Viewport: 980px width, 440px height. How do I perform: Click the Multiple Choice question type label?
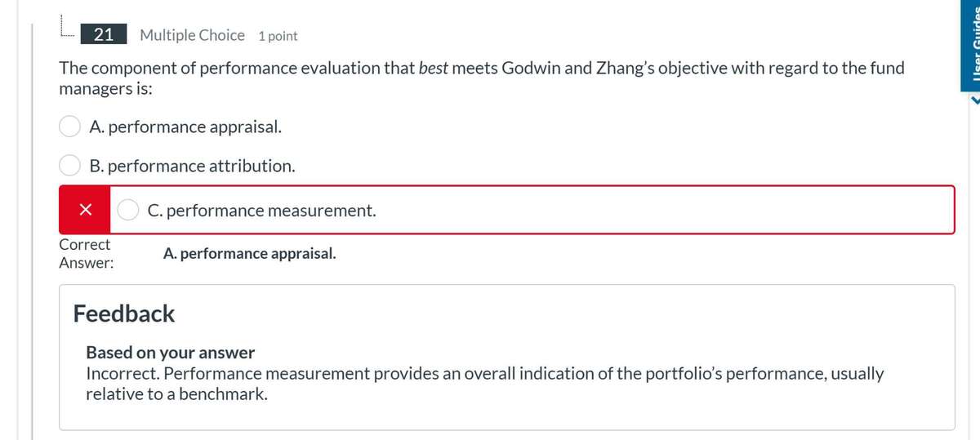(192, 35)
